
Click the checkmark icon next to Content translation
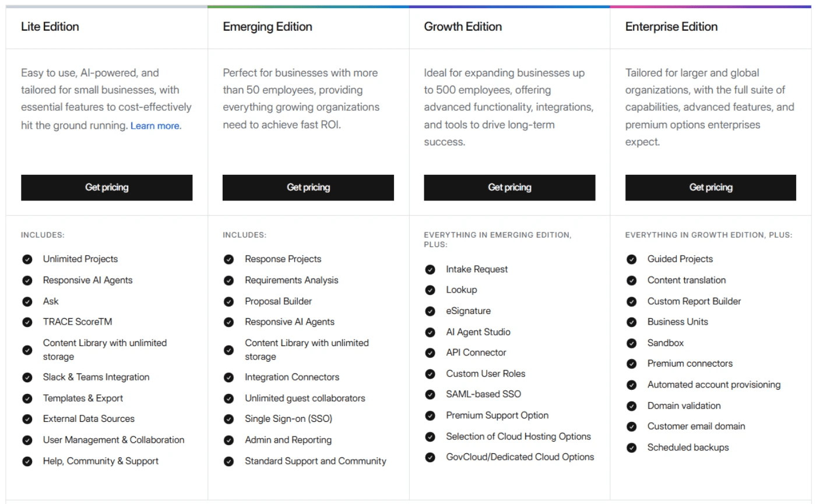click(631, 280)
